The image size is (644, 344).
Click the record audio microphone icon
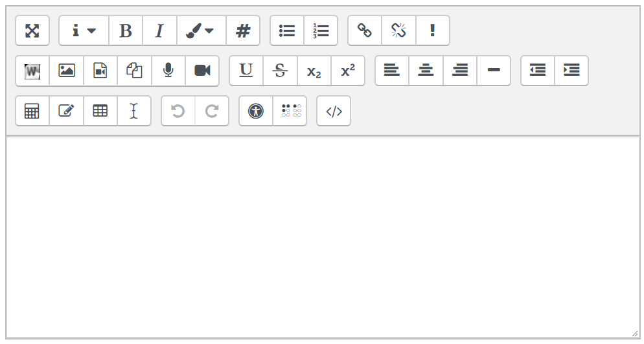click(x=168, y=71)
